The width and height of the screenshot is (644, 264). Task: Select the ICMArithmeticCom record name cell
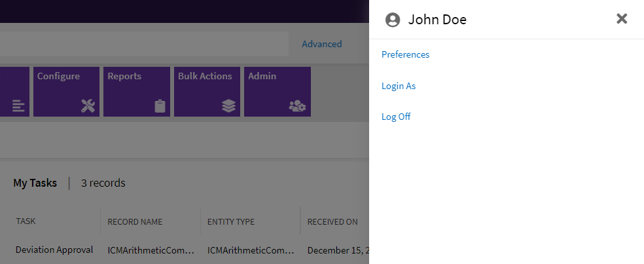coord(151,250)
